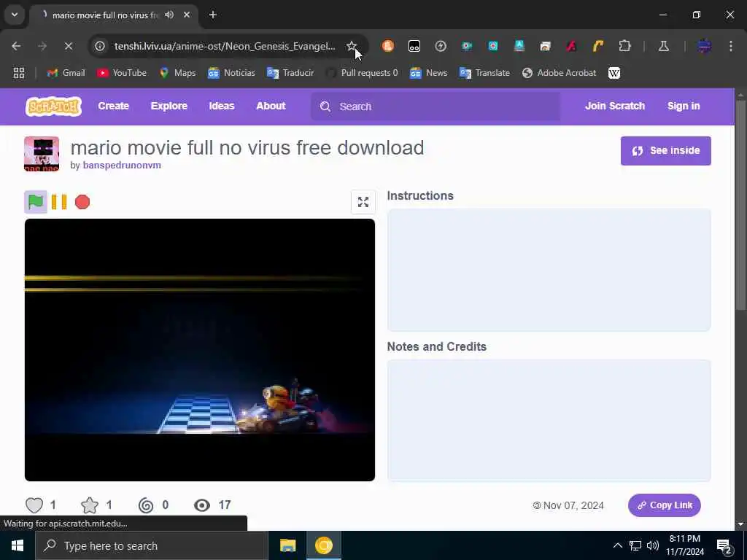Open the Gmail bookmark

coord(66,73)
